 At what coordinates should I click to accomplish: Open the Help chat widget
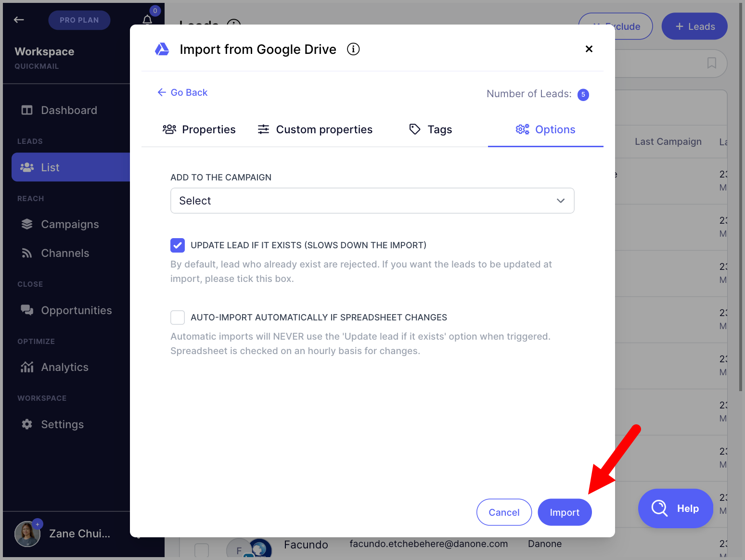pos(676,509)
